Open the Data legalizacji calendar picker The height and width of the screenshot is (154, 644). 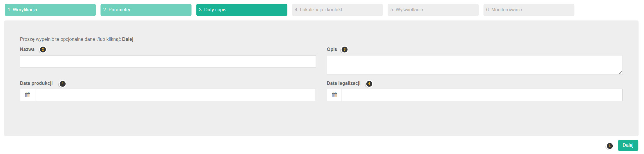334,95
